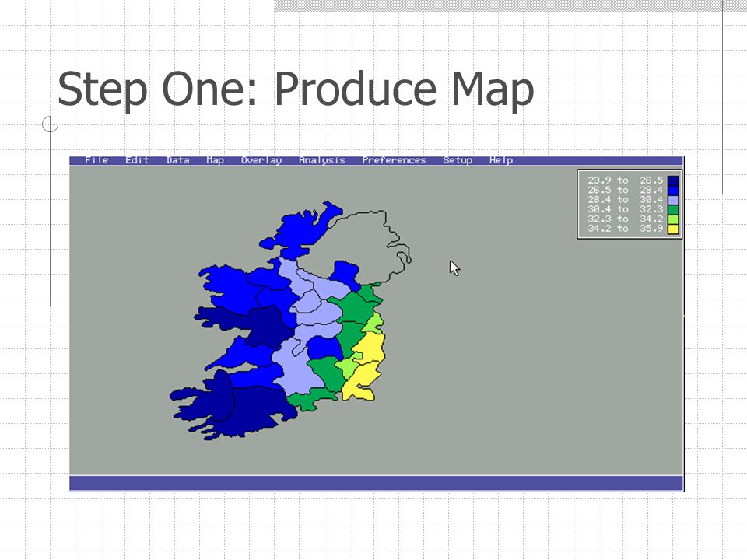Screen dimensions: 747x560
Task: Open the Preferences menu
Action: (394, 160)
